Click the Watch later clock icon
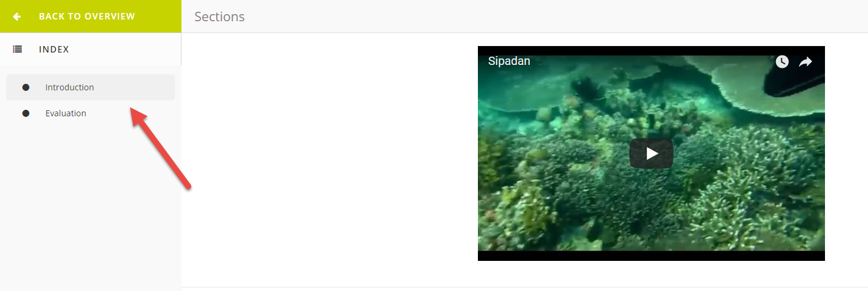 pos(782,61)
